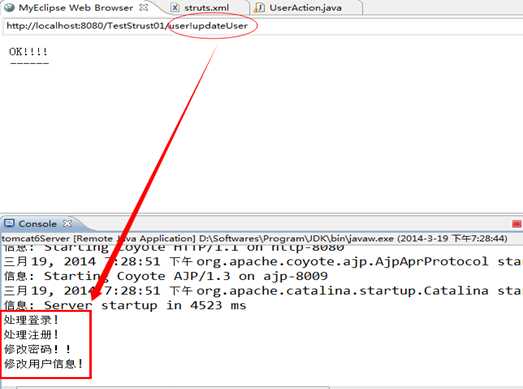Click the tomcat6Server process description line

[x=254, y=239]
